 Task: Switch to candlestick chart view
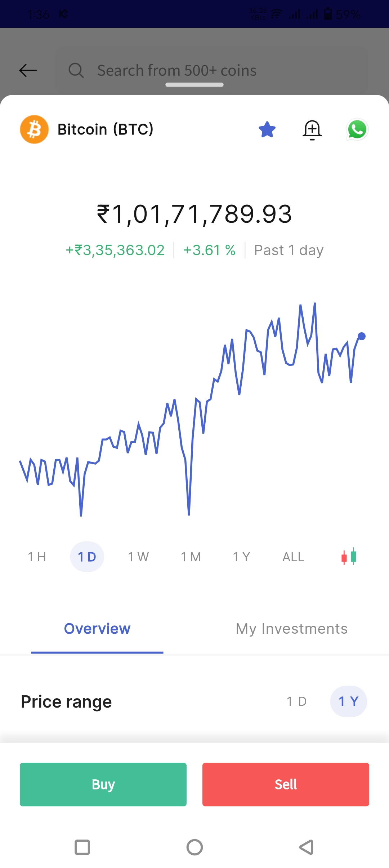(349, 557)
